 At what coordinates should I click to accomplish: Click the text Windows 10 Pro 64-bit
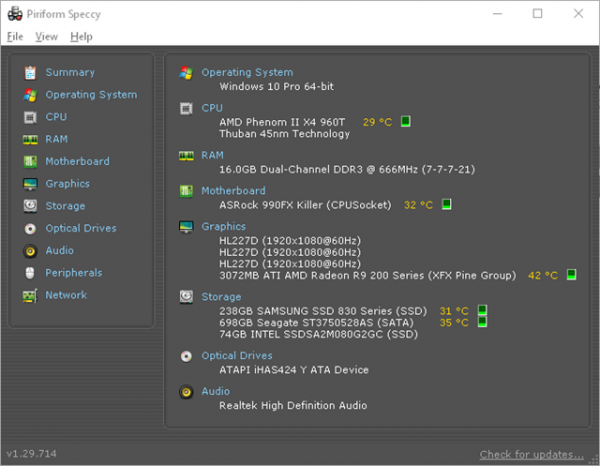[277, 86]
